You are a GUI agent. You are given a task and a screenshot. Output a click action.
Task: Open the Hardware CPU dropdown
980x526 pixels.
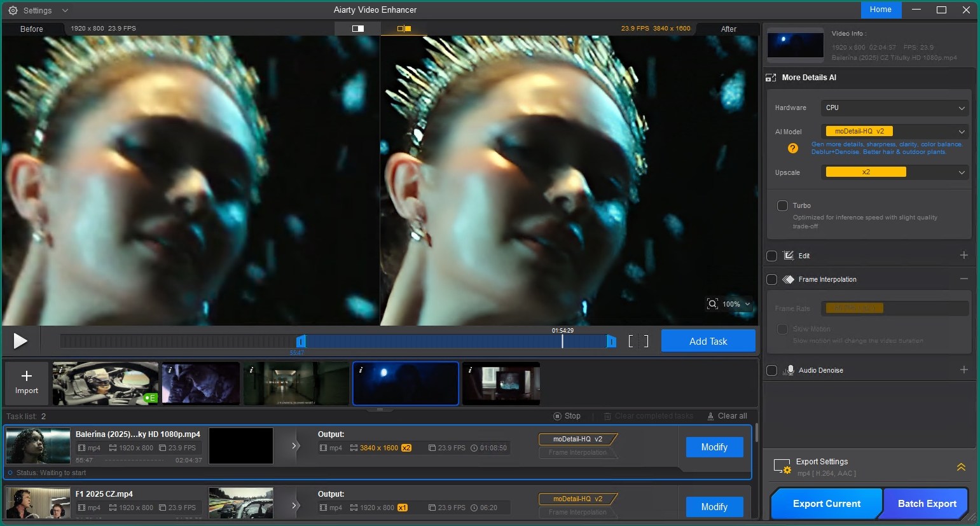tap(894, 108)
